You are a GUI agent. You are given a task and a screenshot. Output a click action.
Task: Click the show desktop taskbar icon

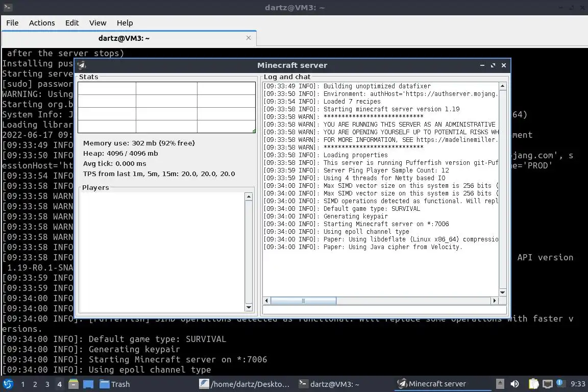coord(88,384)
